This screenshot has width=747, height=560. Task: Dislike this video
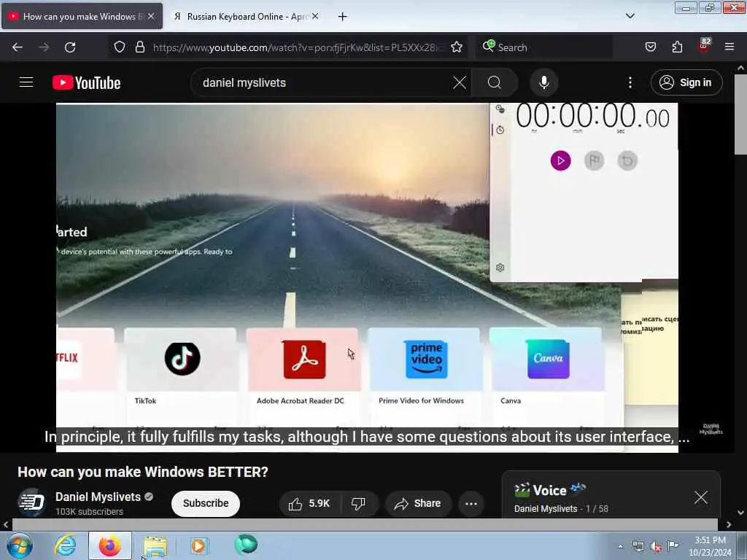(x=359, y=503)
